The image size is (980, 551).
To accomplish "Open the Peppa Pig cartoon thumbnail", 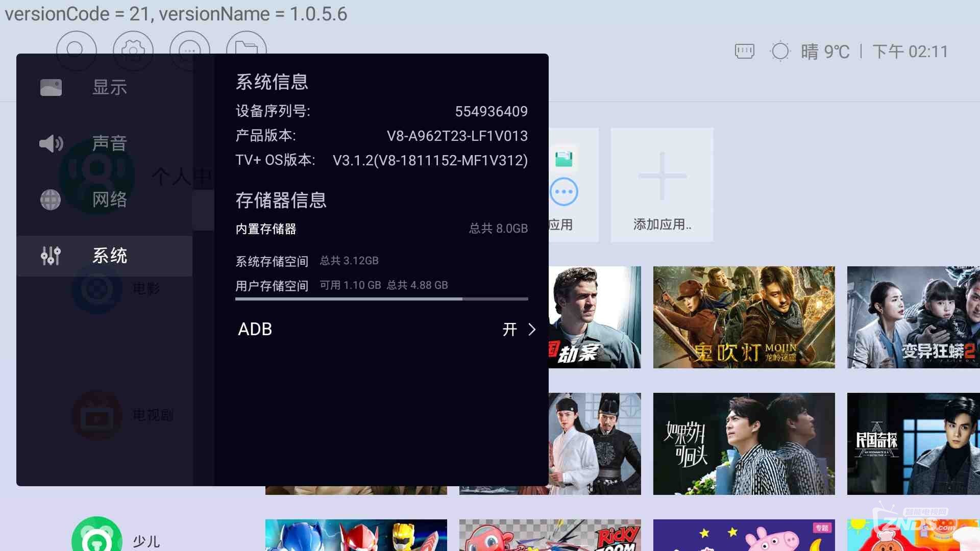I will (x=744, y=535).
